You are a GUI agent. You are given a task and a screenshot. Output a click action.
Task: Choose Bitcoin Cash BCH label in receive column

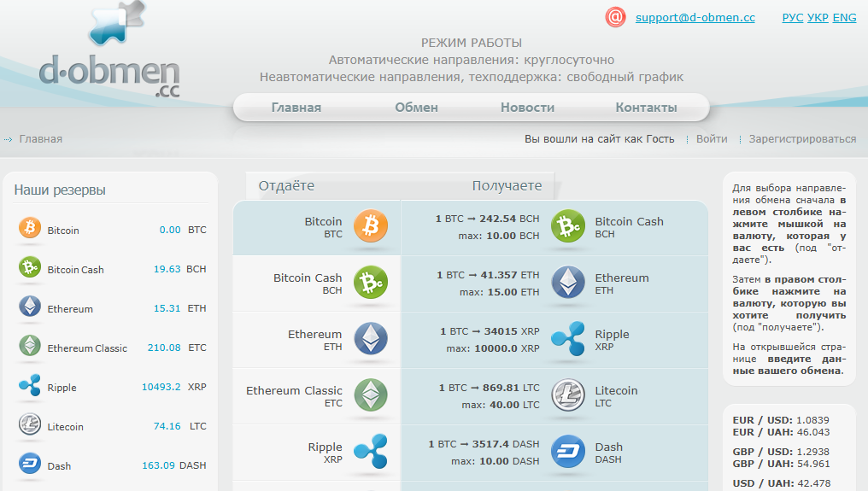(x=630, y=227)
